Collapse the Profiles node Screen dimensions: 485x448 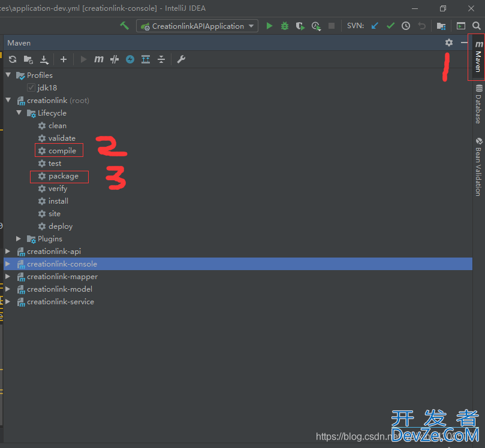click(8, 75)
